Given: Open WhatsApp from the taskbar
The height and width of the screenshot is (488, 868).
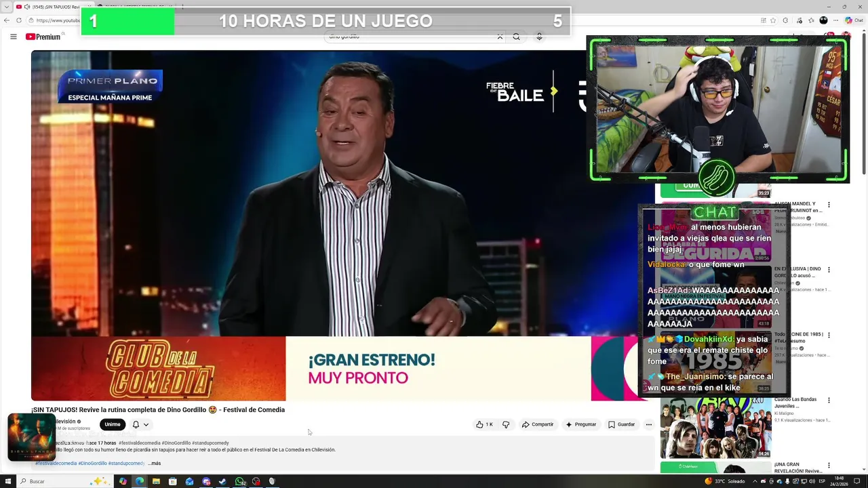Looking at the screenshot, I should [x=239, y=481].
